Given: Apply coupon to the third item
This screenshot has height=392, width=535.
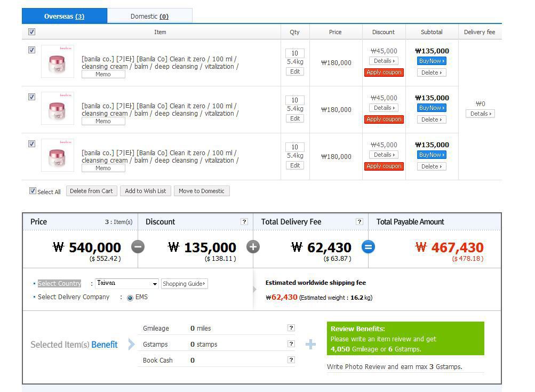Looking at the screenshot, I should tap(384, 166).
